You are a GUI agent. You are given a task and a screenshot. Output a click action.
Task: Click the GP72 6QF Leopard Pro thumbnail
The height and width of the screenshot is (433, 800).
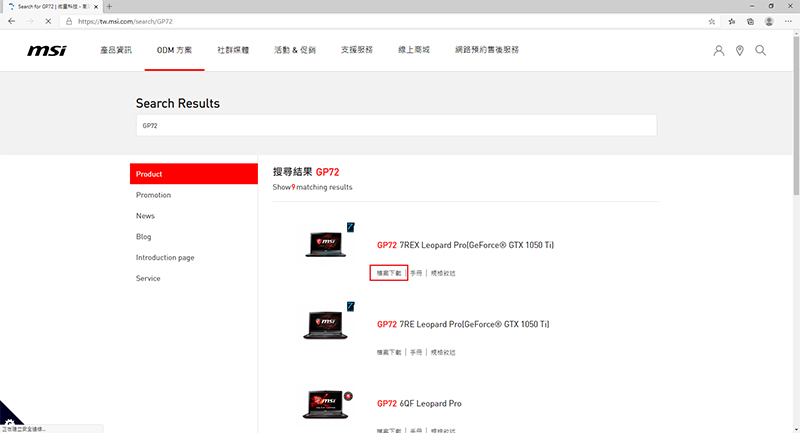325,402
